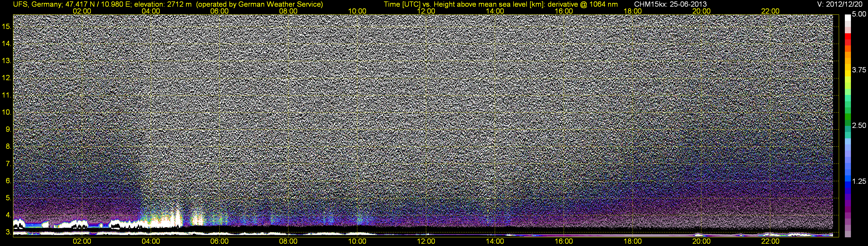Click the 20:00 label on the bottom time axis

coord(702,241)
